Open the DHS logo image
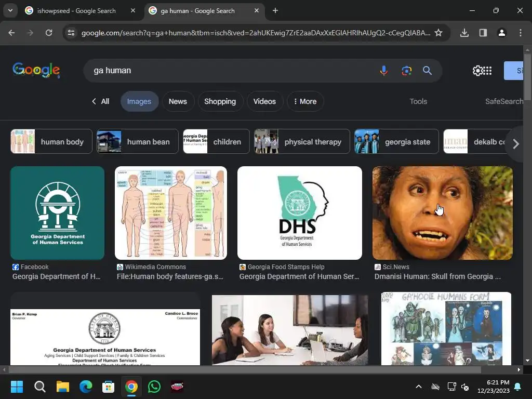The image size is (532, 399). (300, 212)
